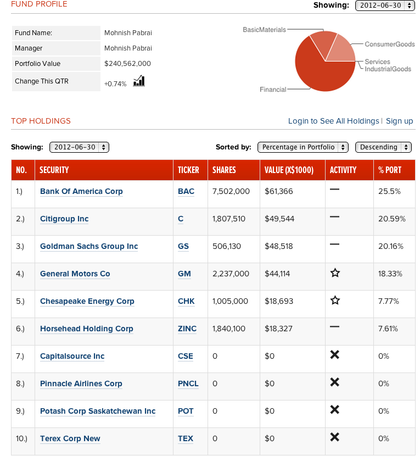Open the Goldman Sachs Group Inc link
Screen dimensions: 420x456
tap(89, 246)
